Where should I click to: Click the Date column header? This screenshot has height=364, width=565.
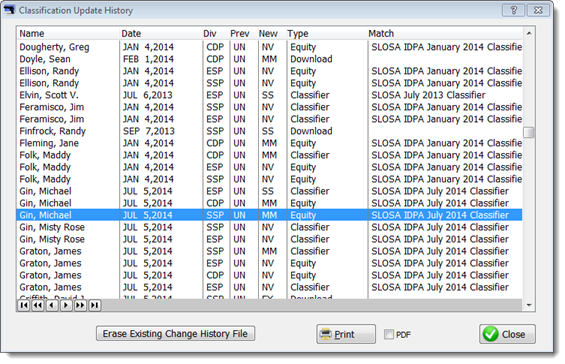tap(160, 34)
